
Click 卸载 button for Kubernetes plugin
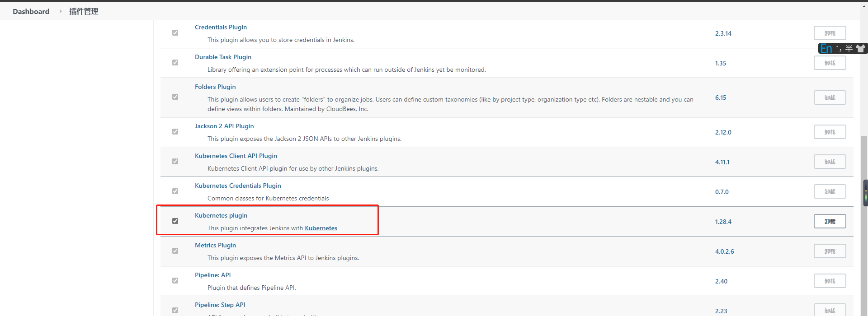830,222
